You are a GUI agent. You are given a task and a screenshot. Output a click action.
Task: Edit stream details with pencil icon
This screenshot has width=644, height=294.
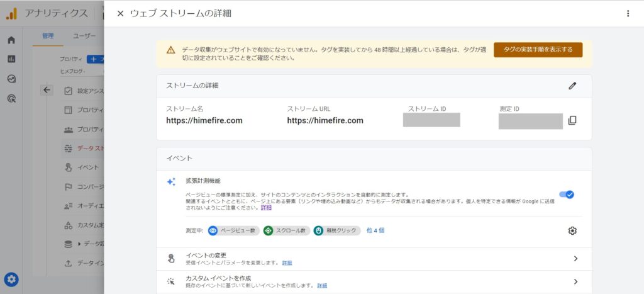click(x=572, y=86)
